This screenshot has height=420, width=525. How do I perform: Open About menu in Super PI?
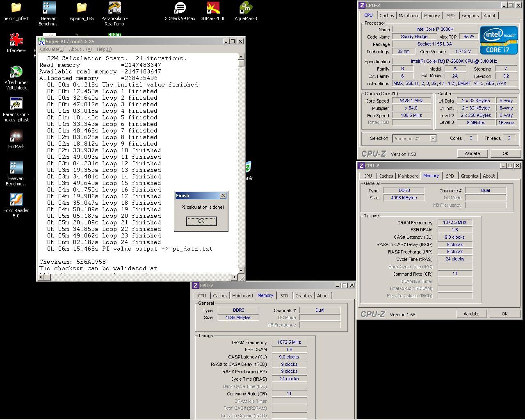click(x=80, y=49)
